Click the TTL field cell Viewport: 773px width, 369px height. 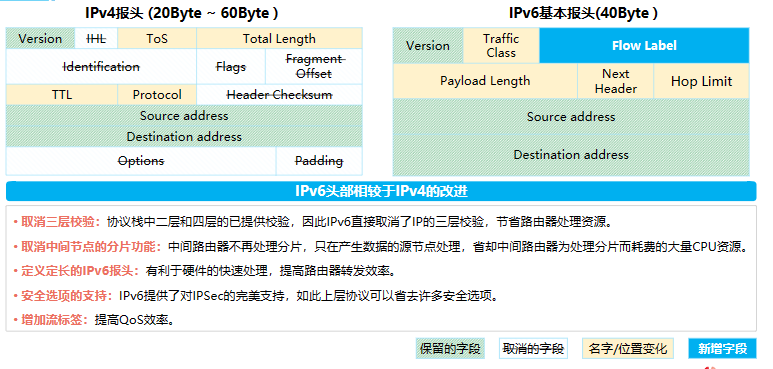coord(62,95)
